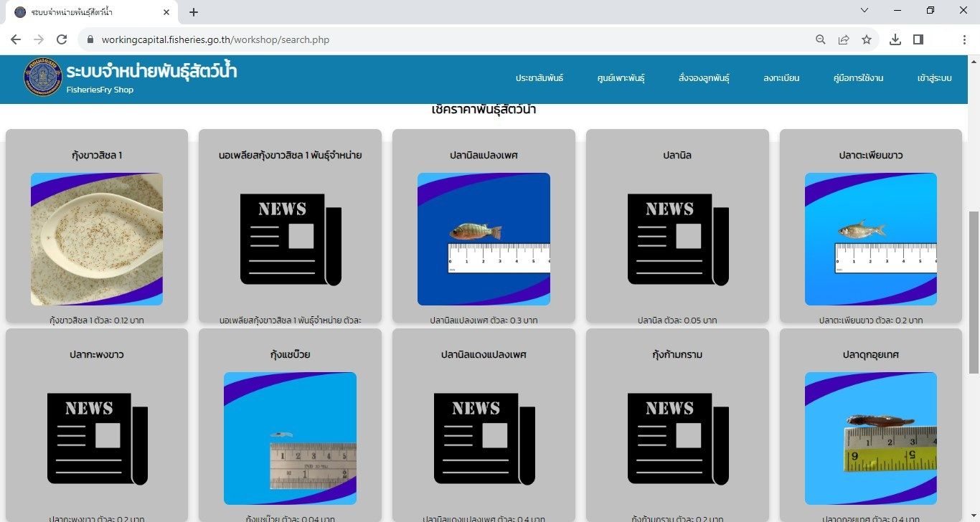Click the Fisheries department logo
The image size is (980, 522).
pyautogui.click(x=43, y=77)
